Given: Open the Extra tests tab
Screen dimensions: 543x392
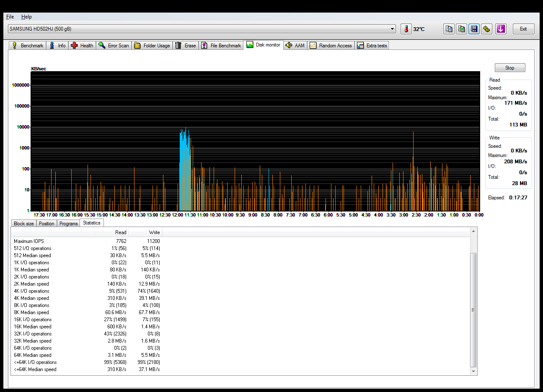Looking at the screenshot, I should 372,46.
